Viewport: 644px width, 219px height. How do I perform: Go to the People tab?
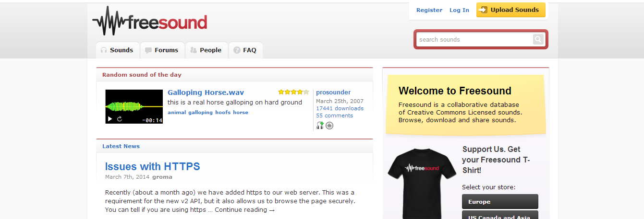[207, 50]
